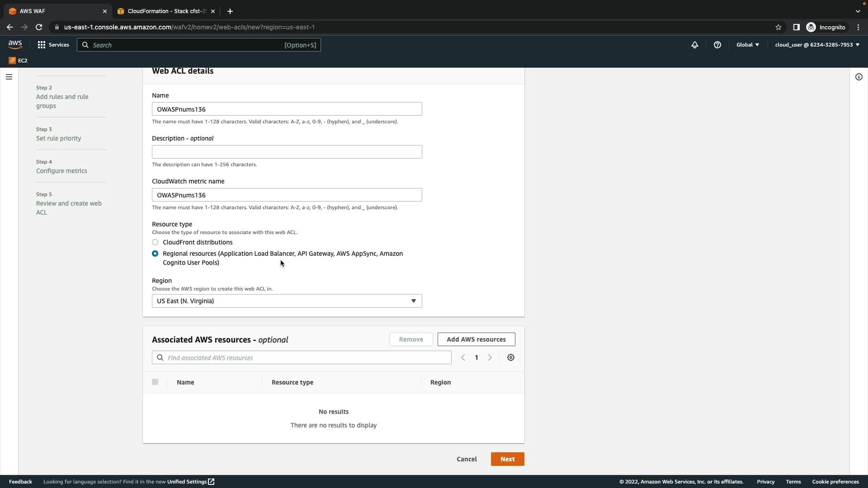The height and width of the screenshot is (488, 868).
Task: Expand the US East (N. Virginia) region dropdown
Action: (287, 301)
